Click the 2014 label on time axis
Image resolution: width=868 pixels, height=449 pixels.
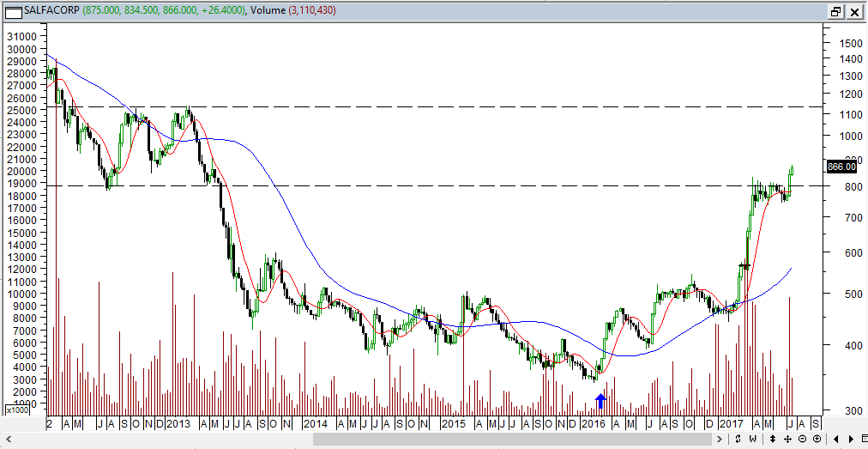coord(316,424)
